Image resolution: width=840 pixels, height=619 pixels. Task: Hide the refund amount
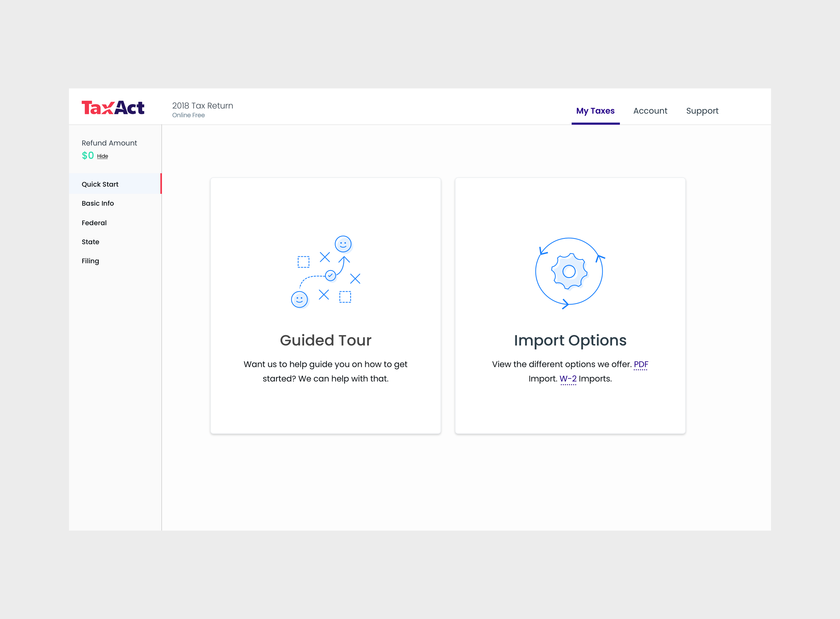[x=102, y=156]
